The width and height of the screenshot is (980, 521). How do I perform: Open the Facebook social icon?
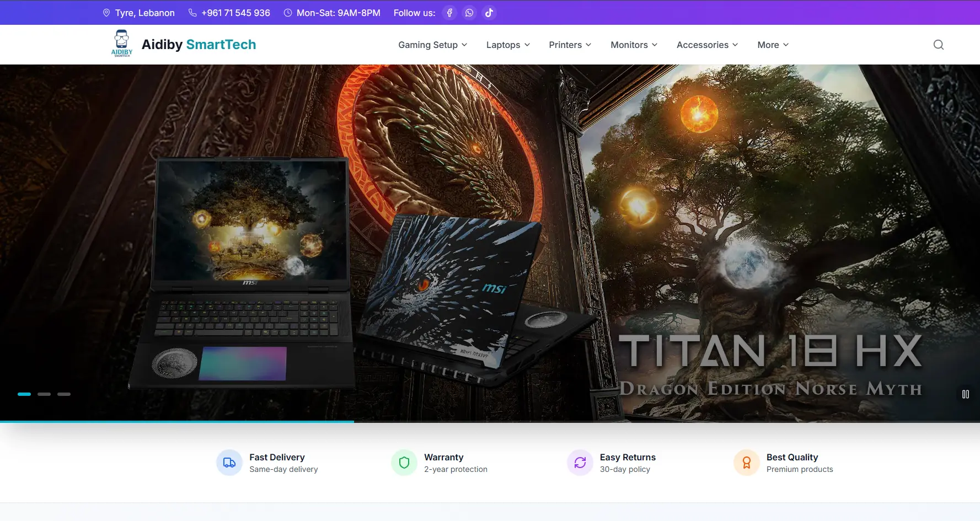[x=449, y=13]
